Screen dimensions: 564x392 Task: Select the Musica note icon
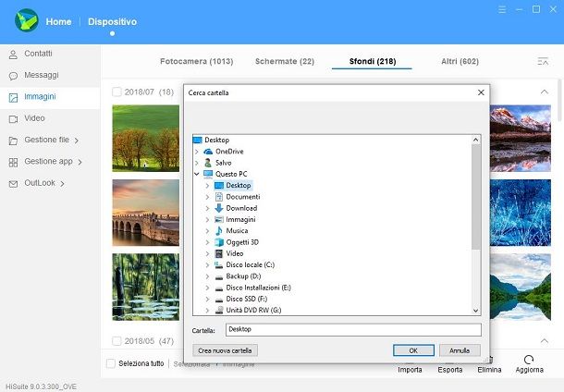coord(219,230)
